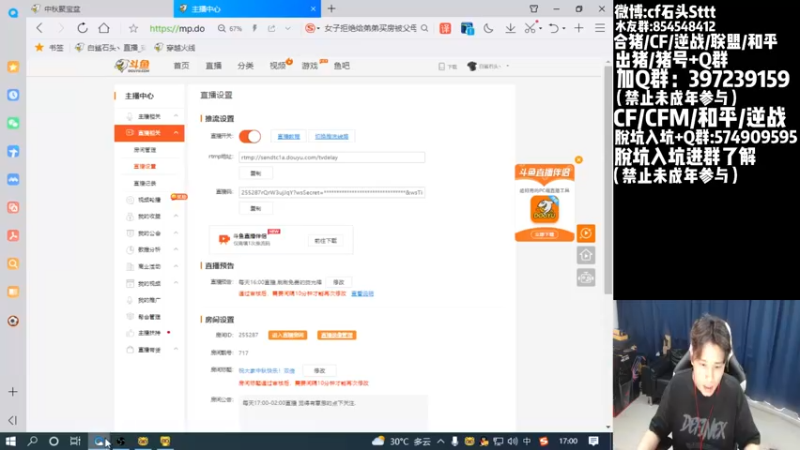Open the notification center icon

point(593,441)
